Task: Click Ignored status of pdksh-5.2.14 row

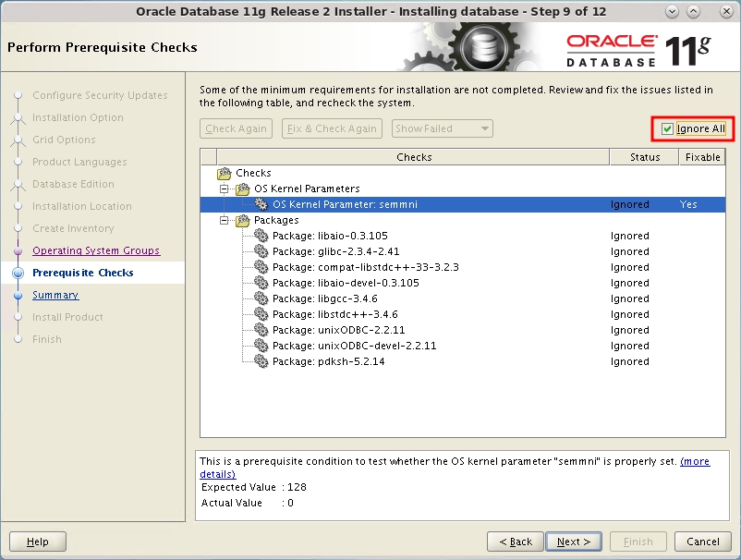Action: coord(629,361)
